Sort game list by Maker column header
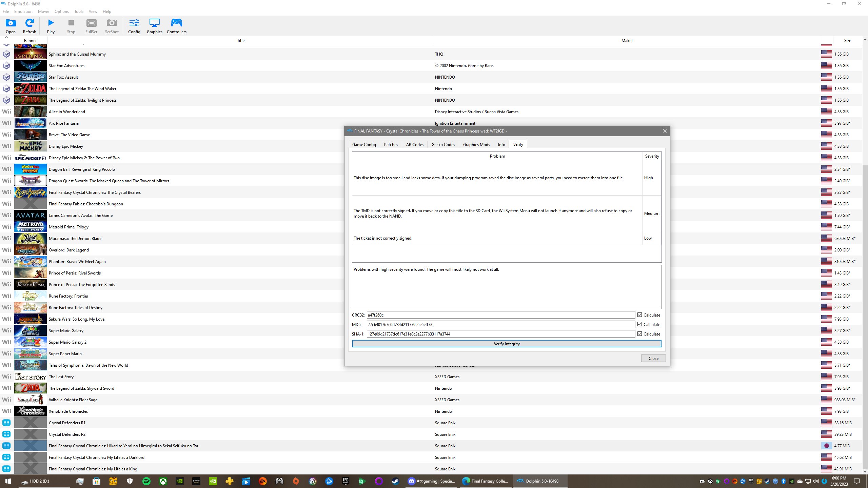The width and height of the screenshot is (868, 488). (x=627, y=41)
